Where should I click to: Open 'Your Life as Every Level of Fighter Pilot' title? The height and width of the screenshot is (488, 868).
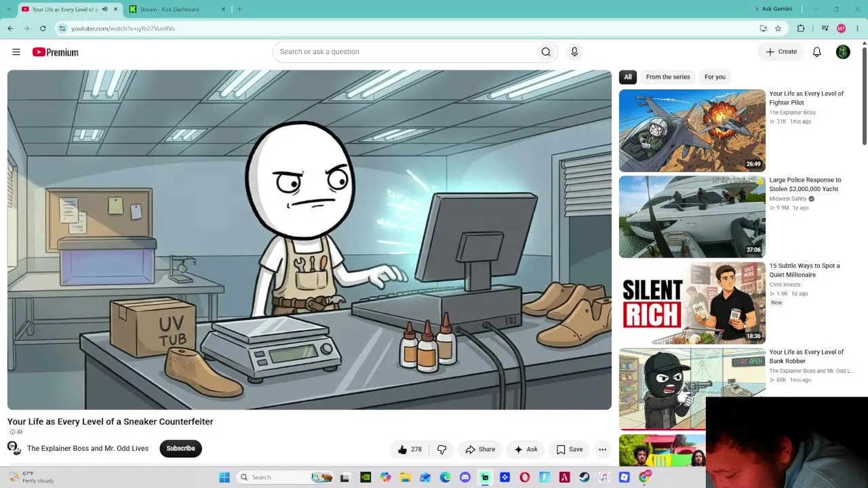pos(806,98)
